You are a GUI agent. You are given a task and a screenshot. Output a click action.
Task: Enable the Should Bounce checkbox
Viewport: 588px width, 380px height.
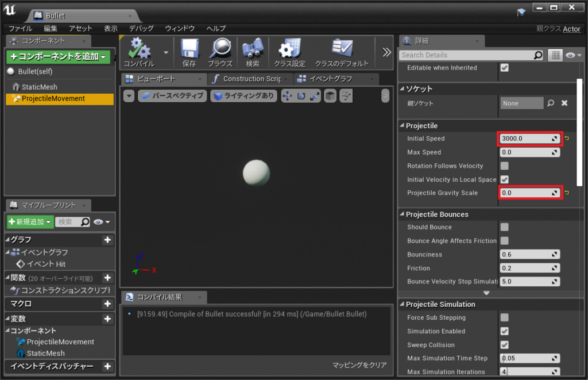[504, 227]
